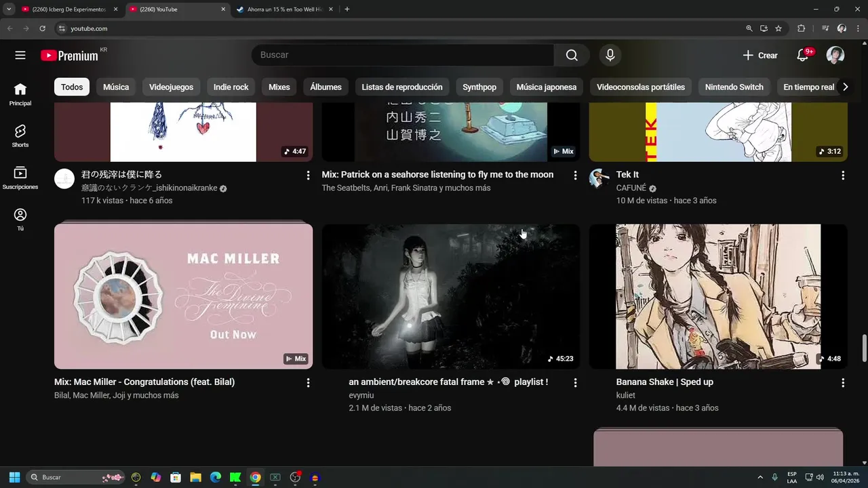Open kuliet channel link
Screen dimensions: 868x488
626,395
